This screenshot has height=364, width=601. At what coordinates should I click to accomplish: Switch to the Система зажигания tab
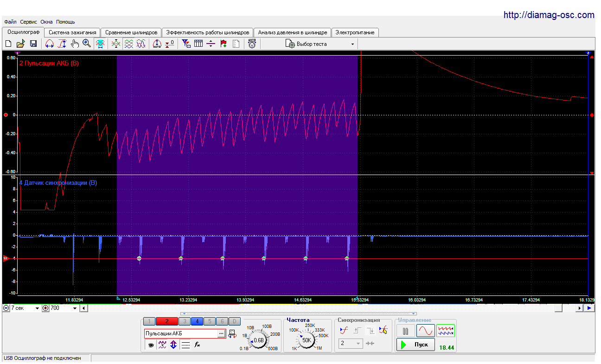point(72,32)
